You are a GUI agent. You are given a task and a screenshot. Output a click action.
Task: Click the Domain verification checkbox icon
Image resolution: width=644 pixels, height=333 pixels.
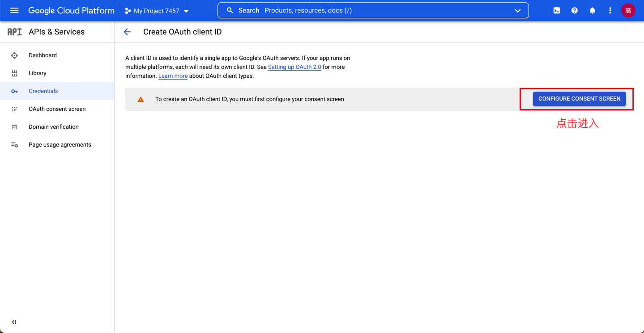pyautogui.click(x=14, y=127)
